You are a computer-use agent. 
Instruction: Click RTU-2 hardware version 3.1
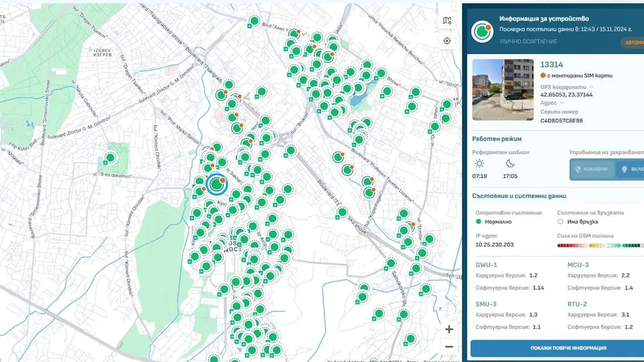click(625, 315)
